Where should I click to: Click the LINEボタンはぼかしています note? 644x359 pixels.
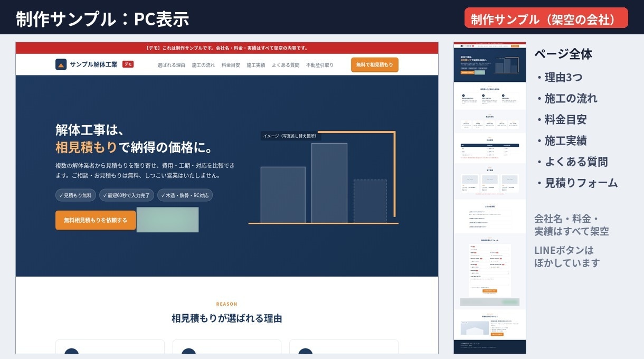coord(567,257)
